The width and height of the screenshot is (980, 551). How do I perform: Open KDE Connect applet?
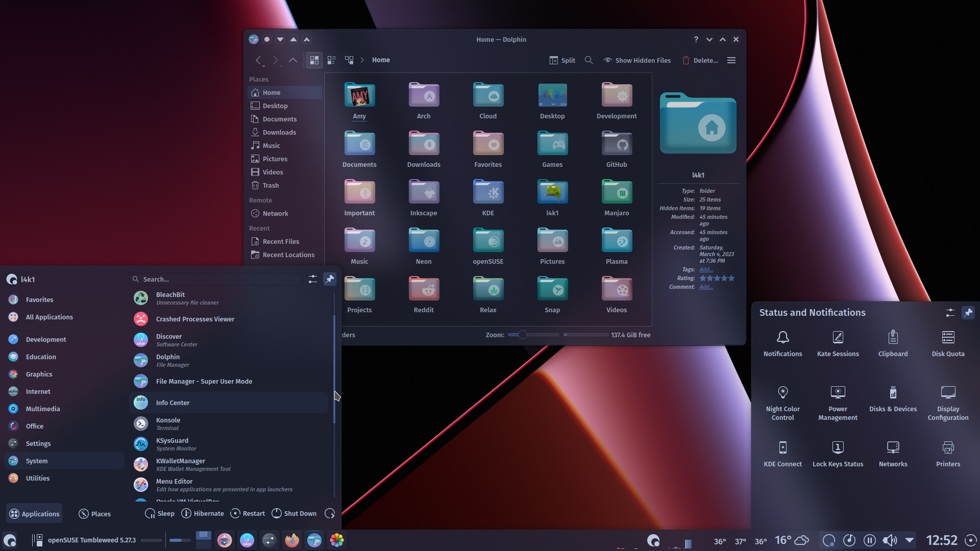[x=782, y=454]
